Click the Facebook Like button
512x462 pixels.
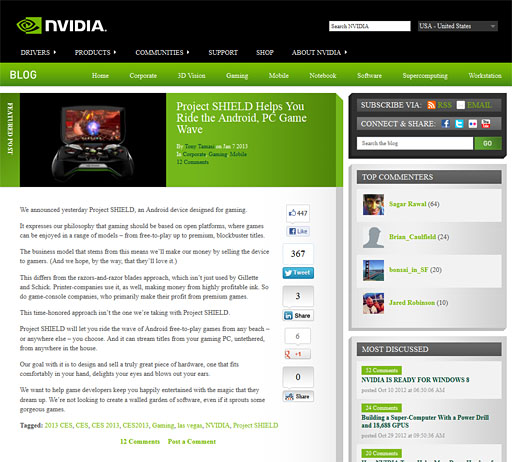(298, 231)
